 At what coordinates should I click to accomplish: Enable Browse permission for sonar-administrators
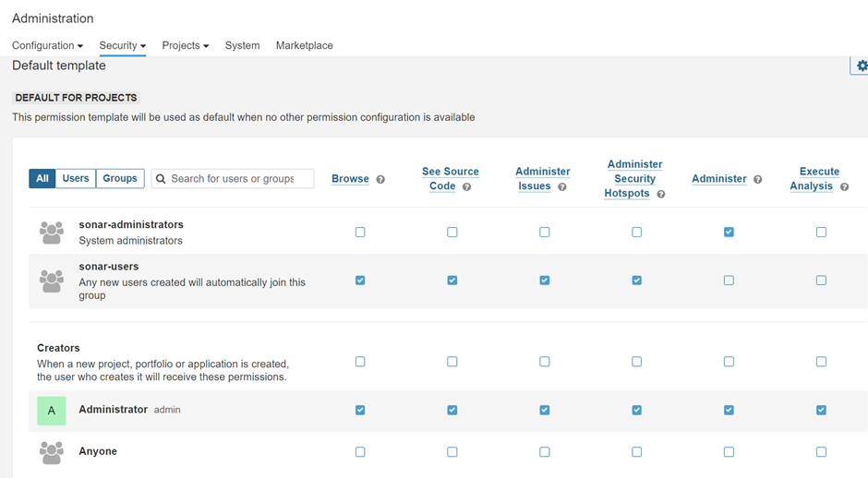click(x=360, y=233)
